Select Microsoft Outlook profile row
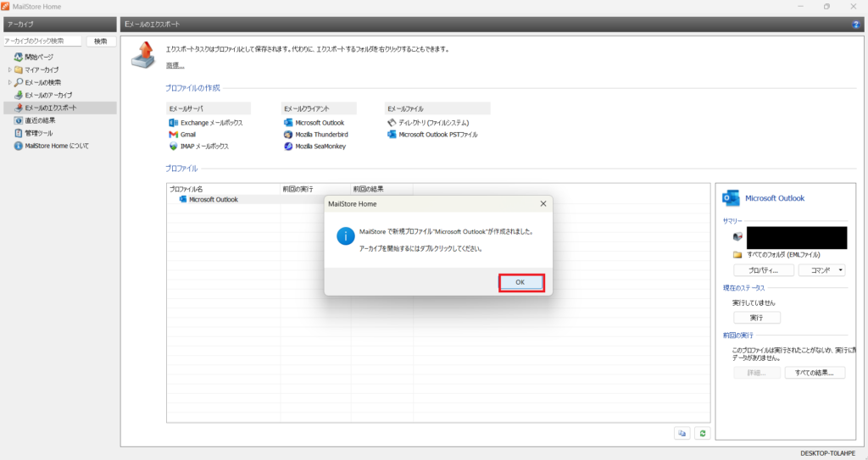The image size is (868, 460). [213, 200]
